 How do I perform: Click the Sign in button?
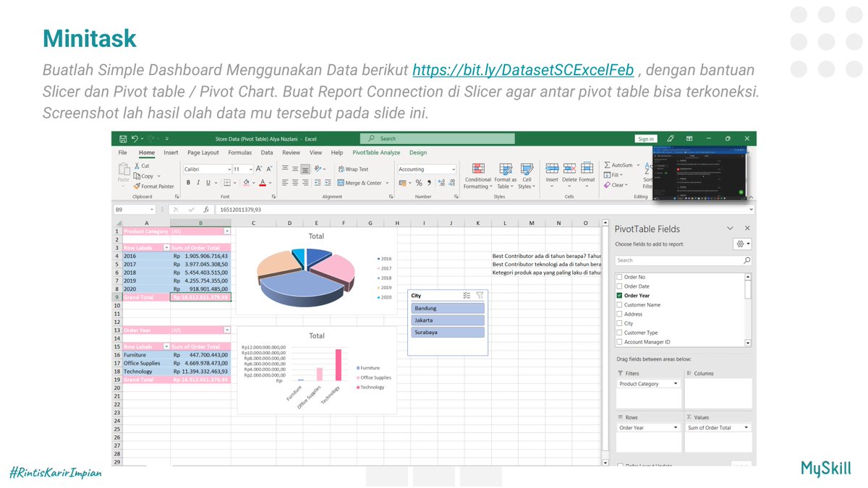(x=645, y=139)
